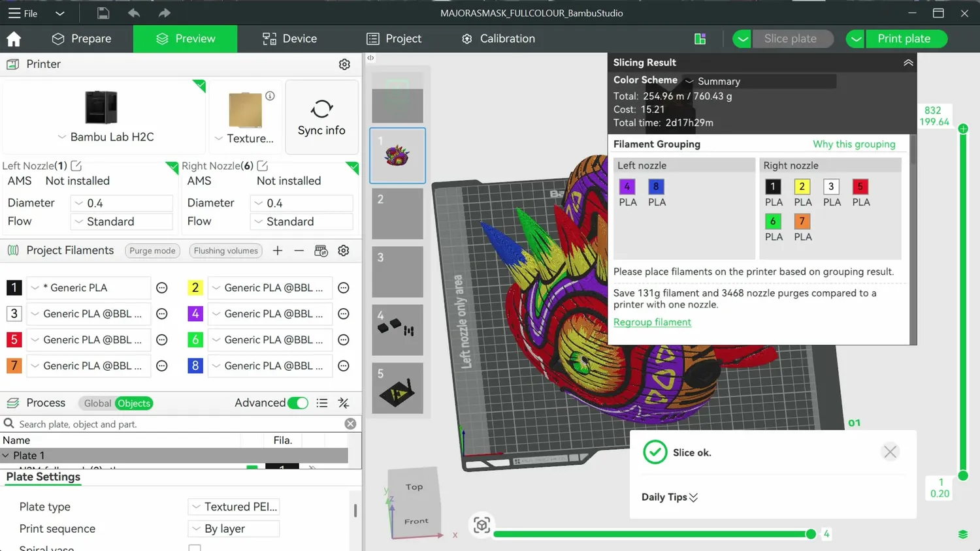
Task: Open Flushing volumes settings
Action: coord(226,251)
